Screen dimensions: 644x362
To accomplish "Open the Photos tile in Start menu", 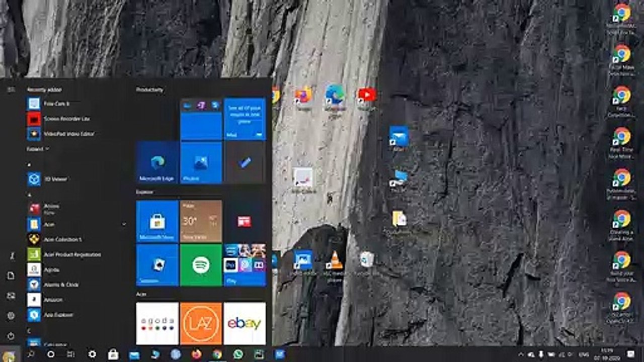I will pos(201,162).
